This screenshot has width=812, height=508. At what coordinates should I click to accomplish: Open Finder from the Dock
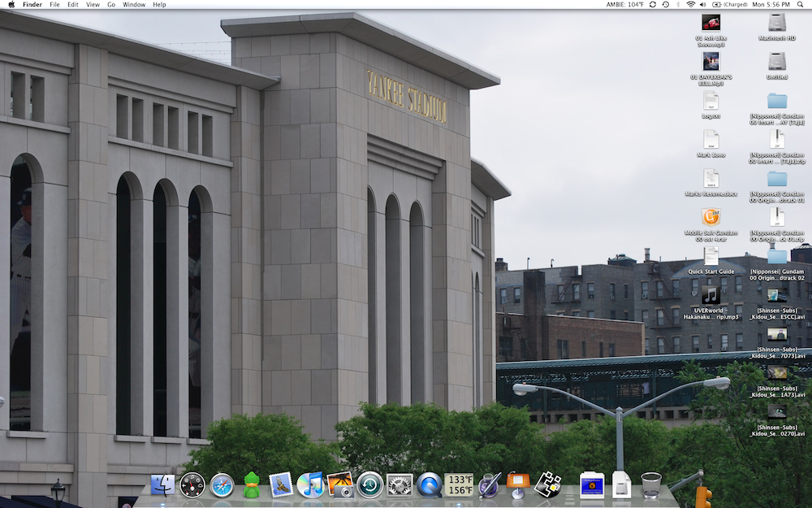point(162,485)
